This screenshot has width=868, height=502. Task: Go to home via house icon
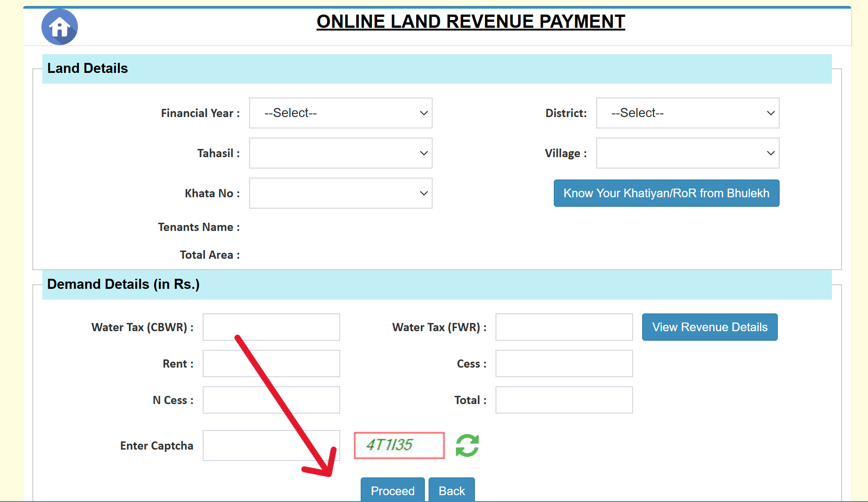tap(60, 27)
